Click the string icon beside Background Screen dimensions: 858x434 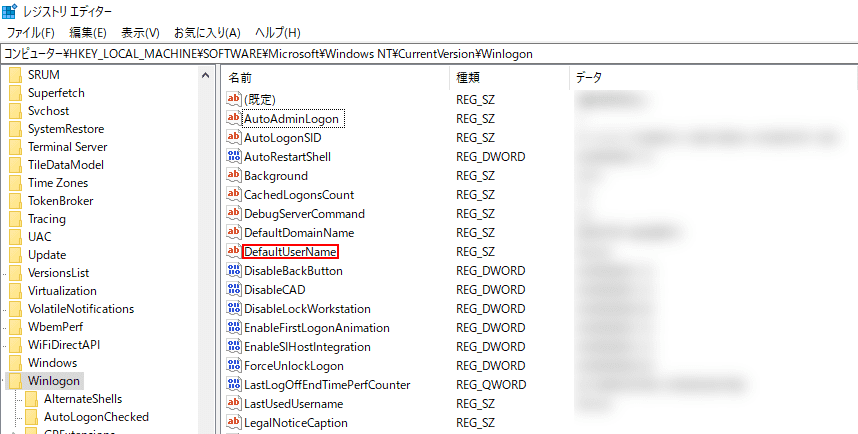point(234,175)
